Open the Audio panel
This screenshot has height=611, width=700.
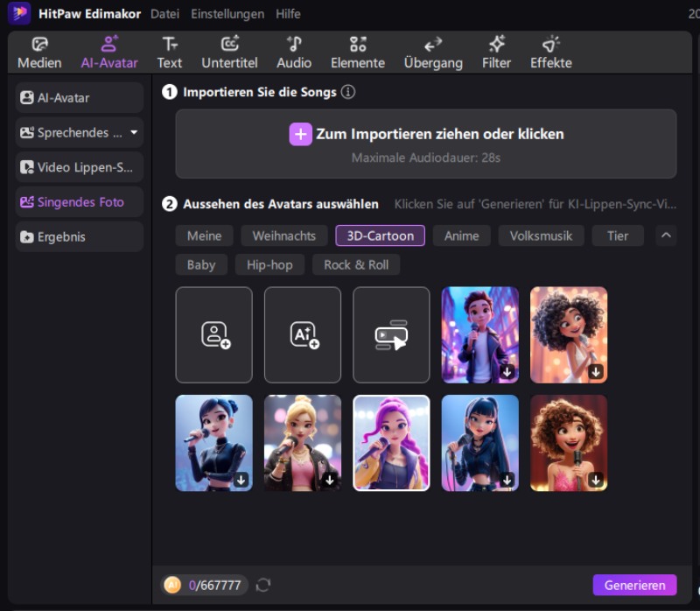click(294, 52)
